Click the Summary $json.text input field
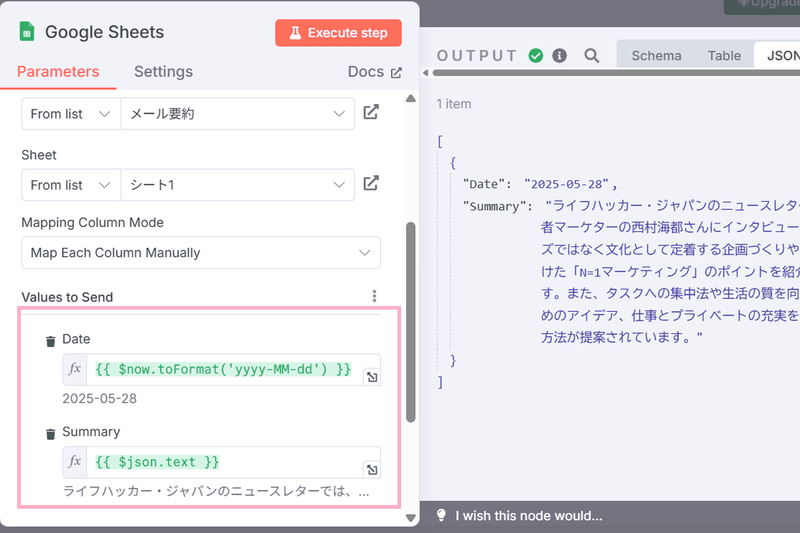This screenshot has width=800, height=533. point(224,462)
